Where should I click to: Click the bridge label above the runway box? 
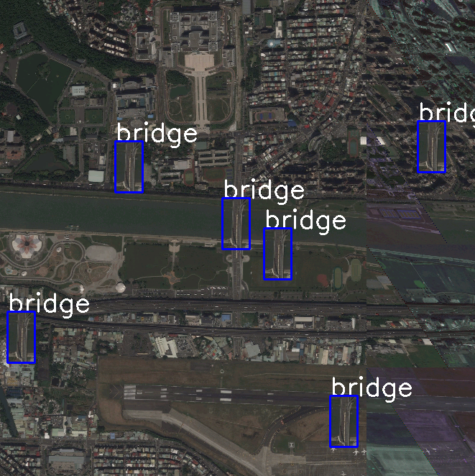[x=372, y=387]
